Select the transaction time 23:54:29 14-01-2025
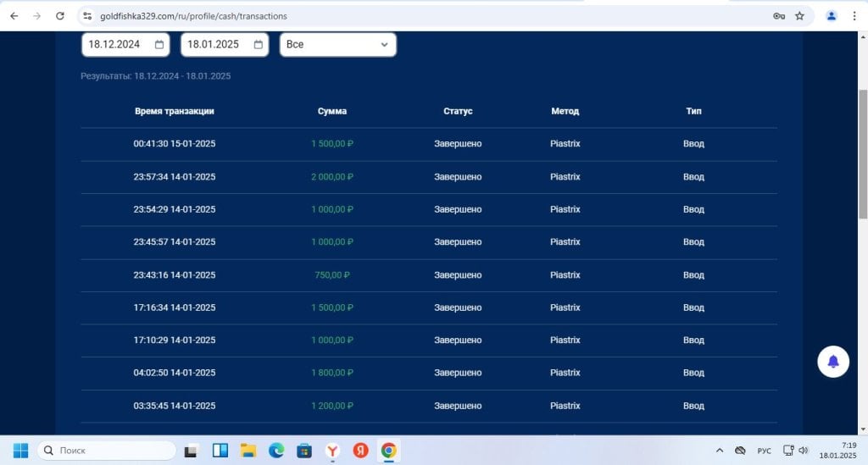This screenshot has width=868, height=465. 175,209
